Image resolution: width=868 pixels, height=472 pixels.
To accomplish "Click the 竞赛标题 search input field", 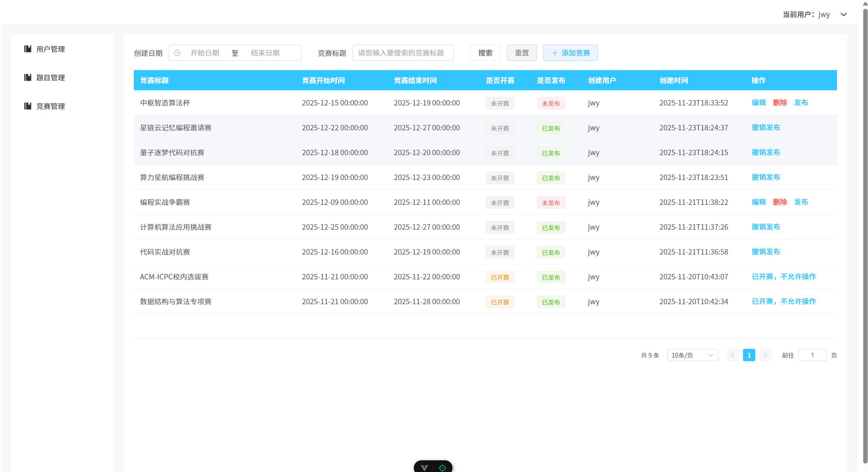I will point(403,53).
